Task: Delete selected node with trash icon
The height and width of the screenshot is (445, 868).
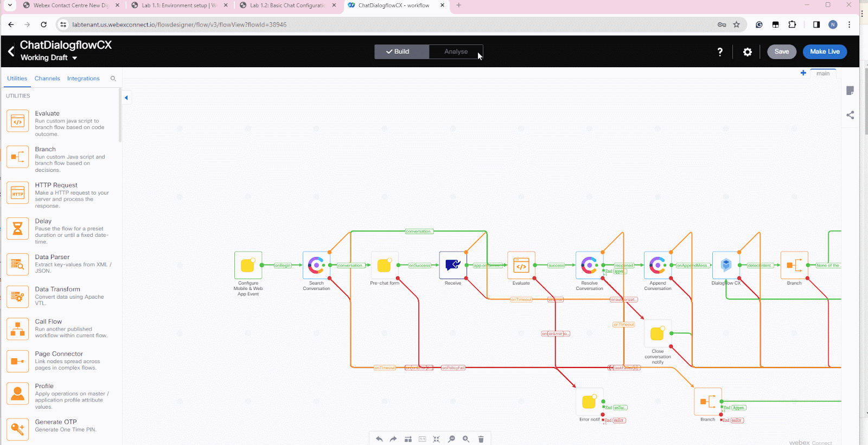Action: [481, 439]
